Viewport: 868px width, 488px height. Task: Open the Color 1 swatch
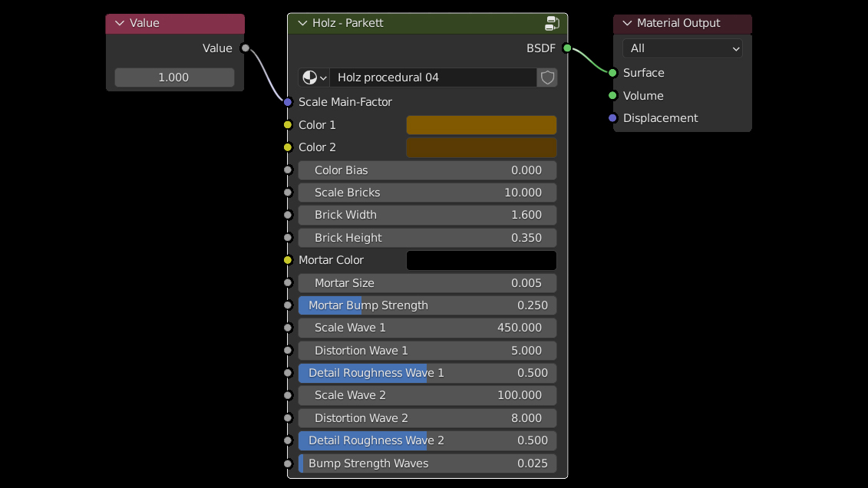481,125
